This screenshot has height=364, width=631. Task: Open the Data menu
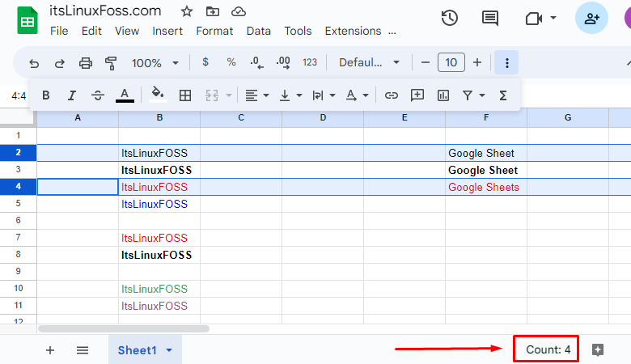[x=258, y=31]
